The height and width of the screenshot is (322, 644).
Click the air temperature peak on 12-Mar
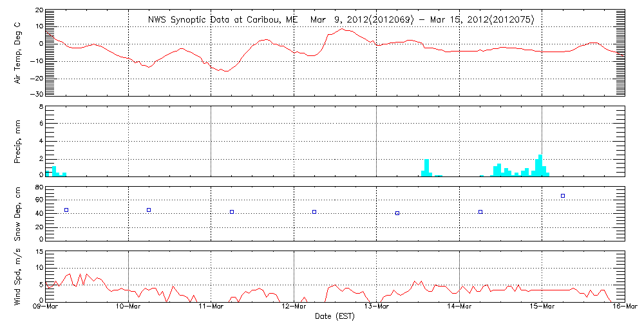tap(343, 29)
